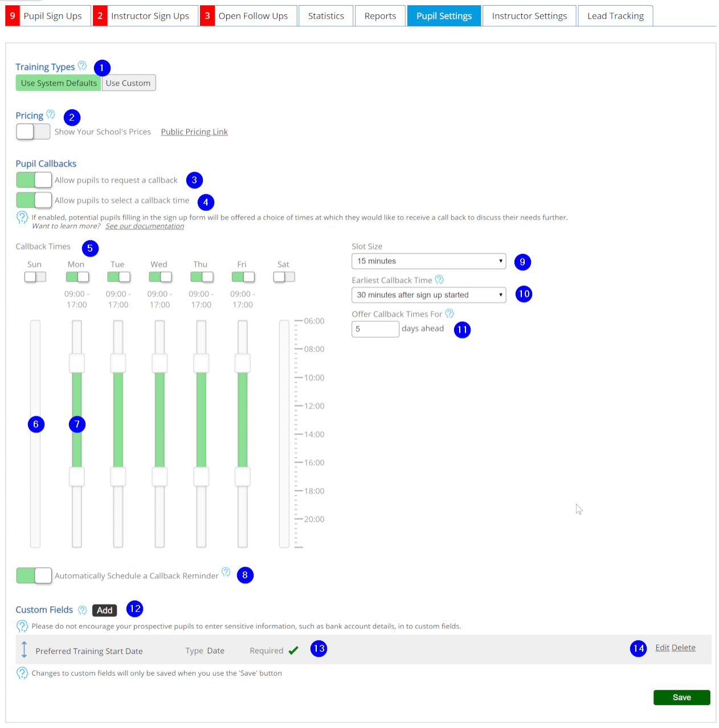Click red badge 2 on Instructor Sign Ups

tap(100, 16)
